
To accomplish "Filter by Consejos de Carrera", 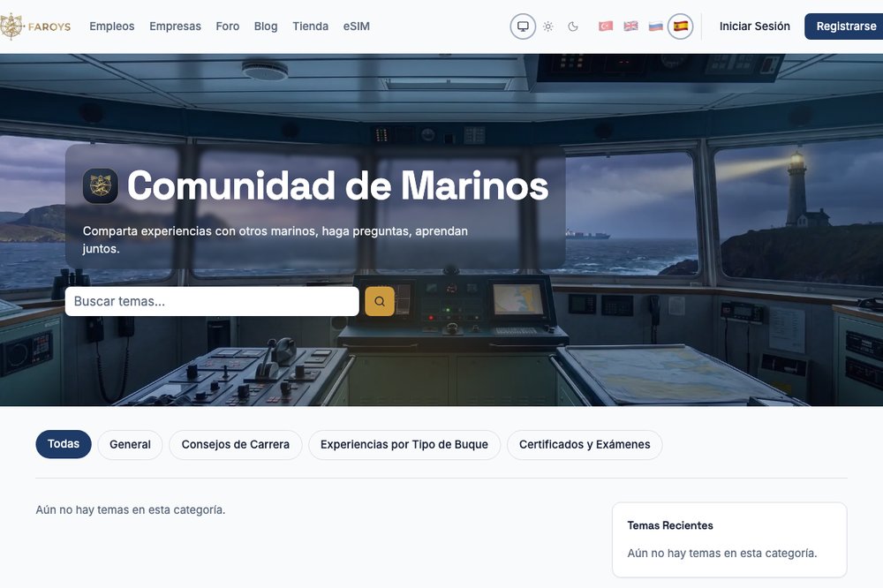I will tap(236, 445).
